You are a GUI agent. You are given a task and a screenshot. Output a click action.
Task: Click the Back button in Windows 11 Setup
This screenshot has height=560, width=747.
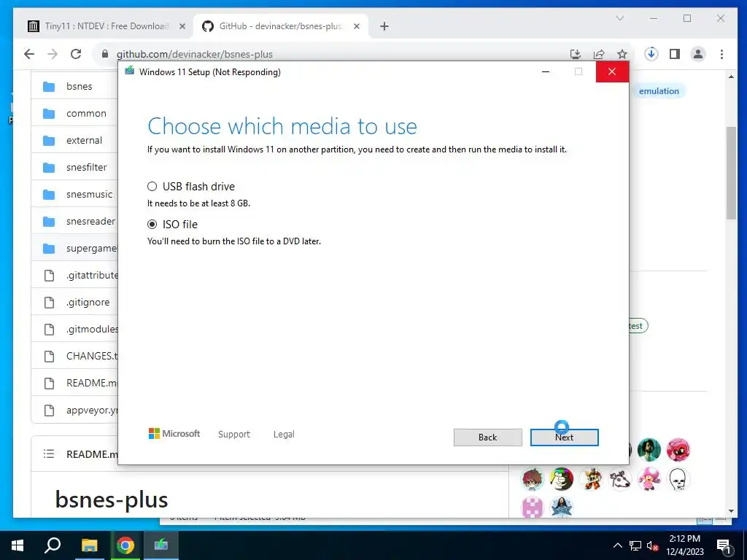(x=487, y=437)
